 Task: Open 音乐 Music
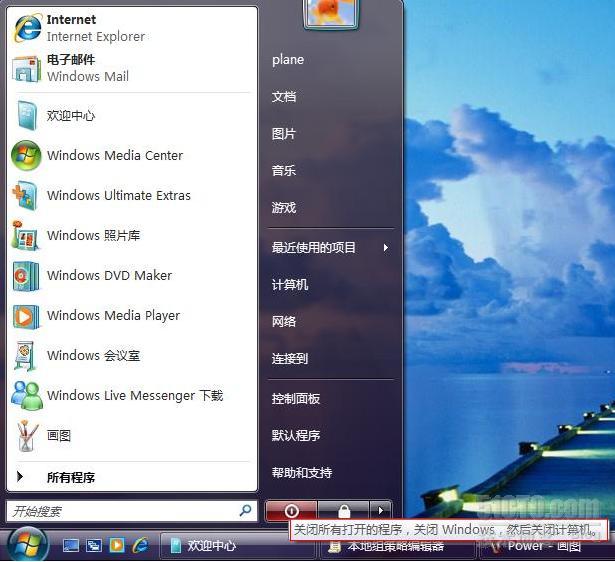pyautogui.click(x=284, y=171)
